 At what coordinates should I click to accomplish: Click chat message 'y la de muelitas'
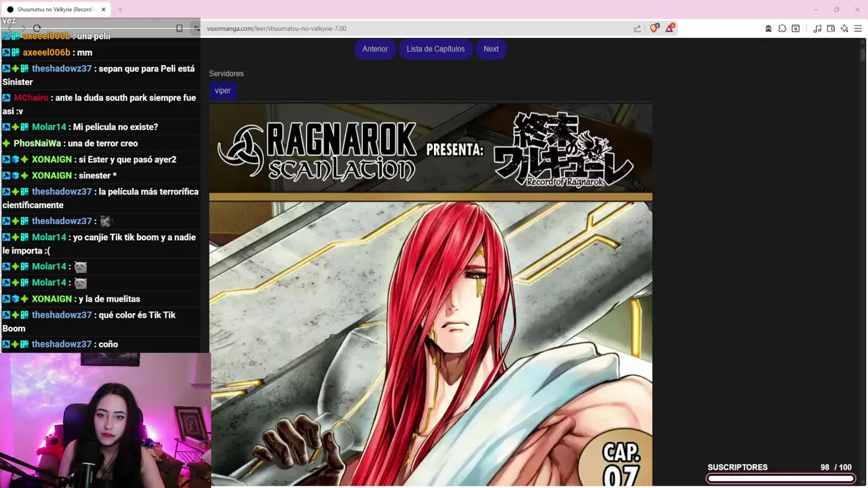pos(109,299)
